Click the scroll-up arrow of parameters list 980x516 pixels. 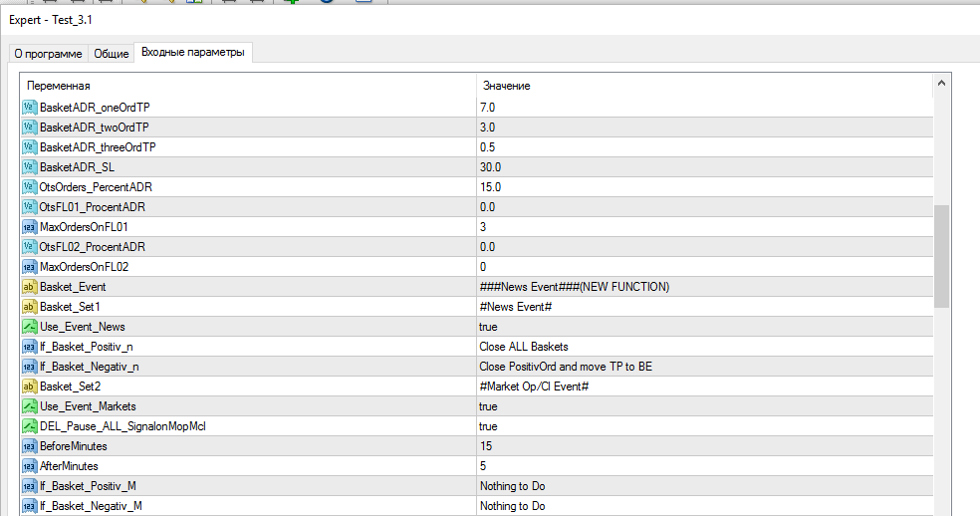click(941, 84)
